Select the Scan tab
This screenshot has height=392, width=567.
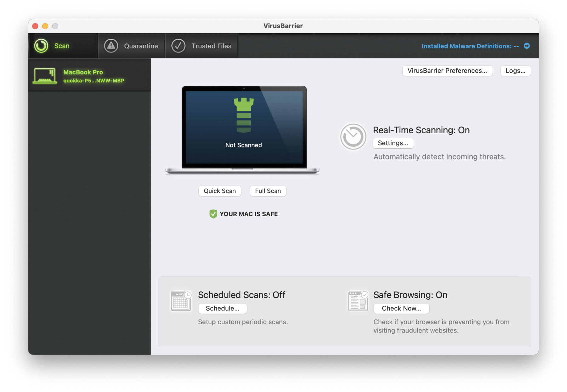pos(62,46)
